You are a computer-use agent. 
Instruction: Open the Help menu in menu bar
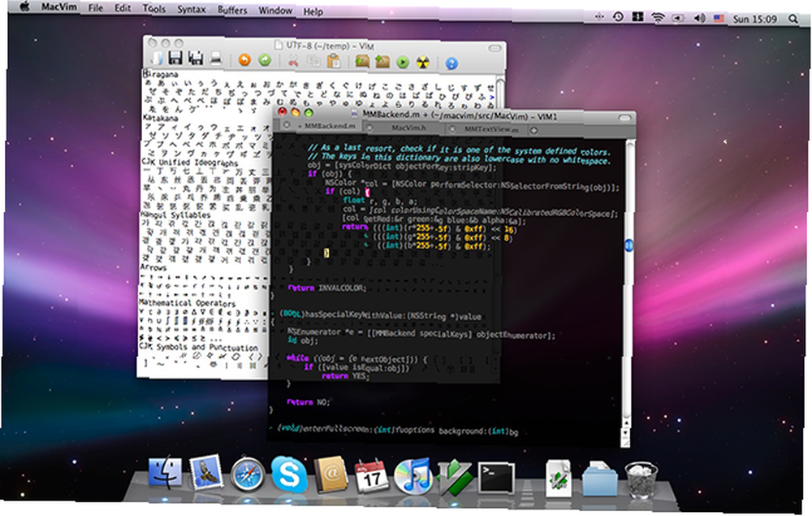[x=313, y=11]
